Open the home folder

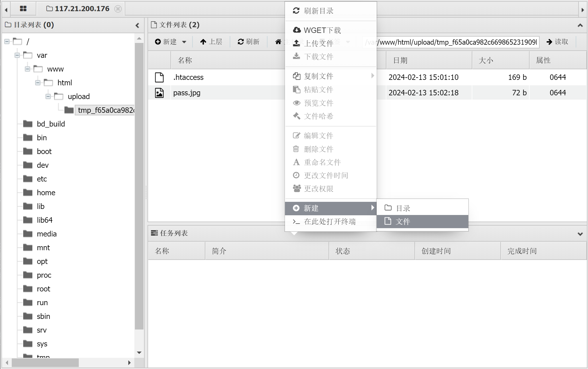coord(46,193)
